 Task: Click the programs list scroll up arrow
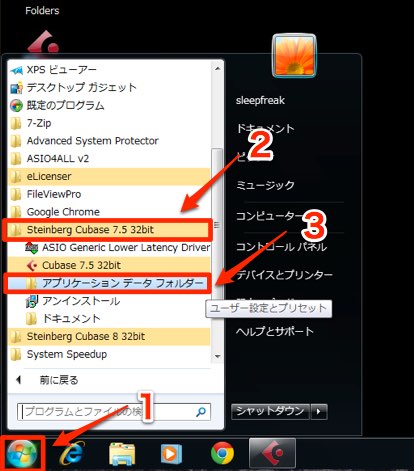tap(217, 69)
